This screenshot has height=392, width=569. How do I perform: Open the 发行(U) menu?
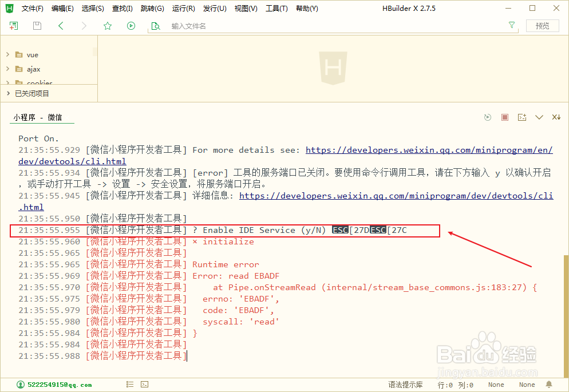point(215,9)
